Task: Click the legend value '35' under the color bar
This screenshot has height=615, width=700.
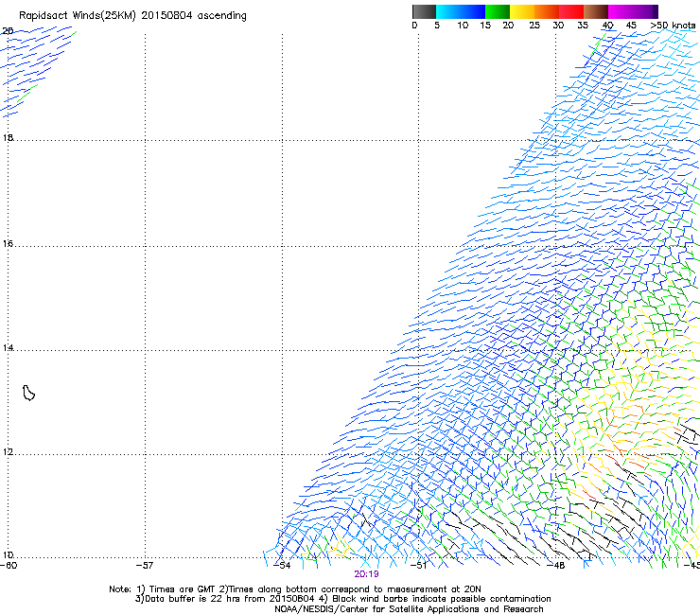Action: [583, 26]
